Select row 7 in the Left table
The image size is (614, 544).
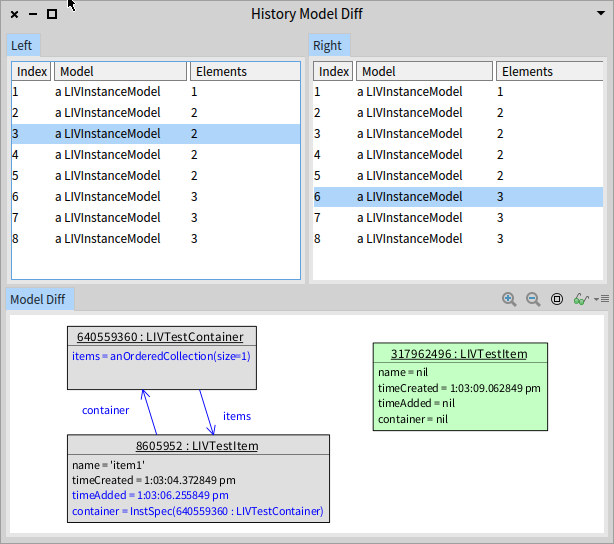[156, 217]
